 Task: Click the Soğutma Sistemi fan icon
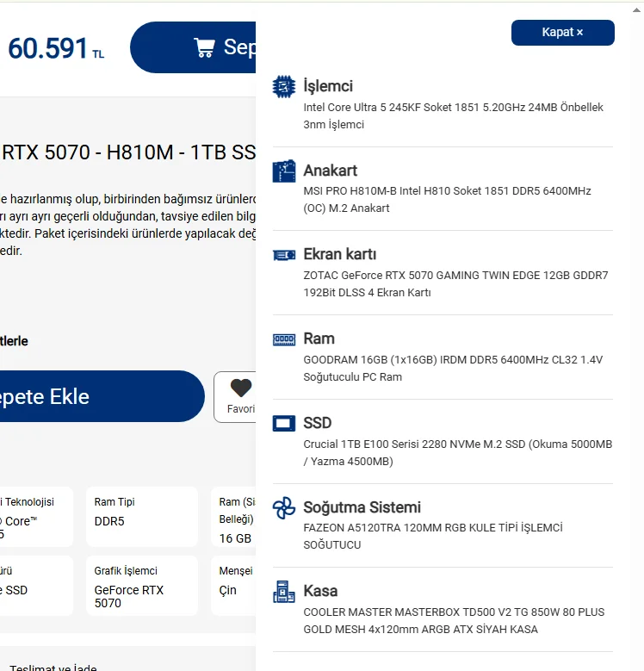pos(284,508)
